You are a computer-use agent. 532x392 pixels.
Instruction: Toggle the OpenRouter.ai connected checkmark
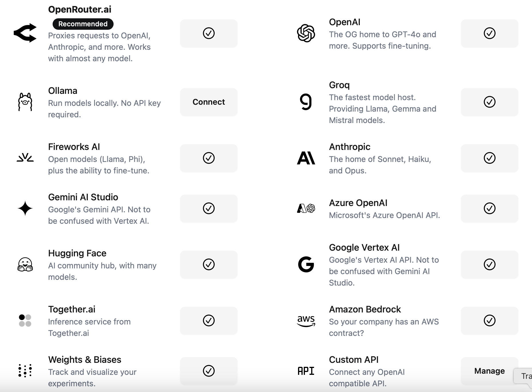(x=209, y=33)
